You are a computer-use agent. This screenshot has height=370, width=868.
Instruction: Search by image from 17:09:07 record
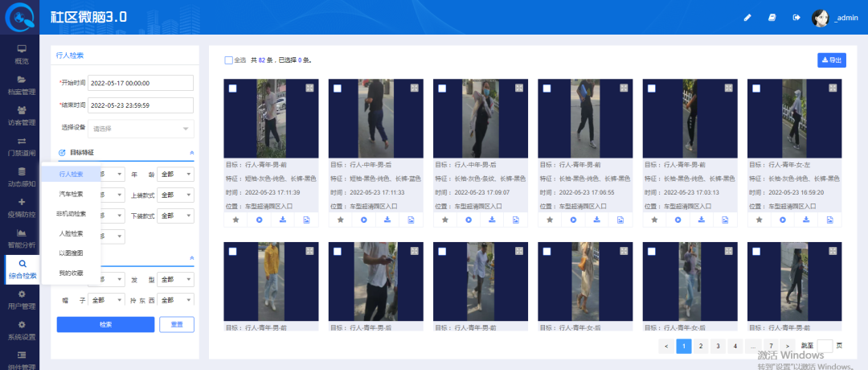coord(515,220)
